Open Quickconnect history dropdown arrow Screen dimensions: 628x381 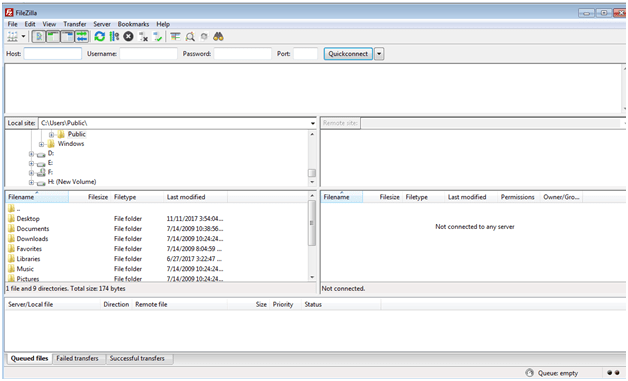pyautogui.click(x=379, y=54)
